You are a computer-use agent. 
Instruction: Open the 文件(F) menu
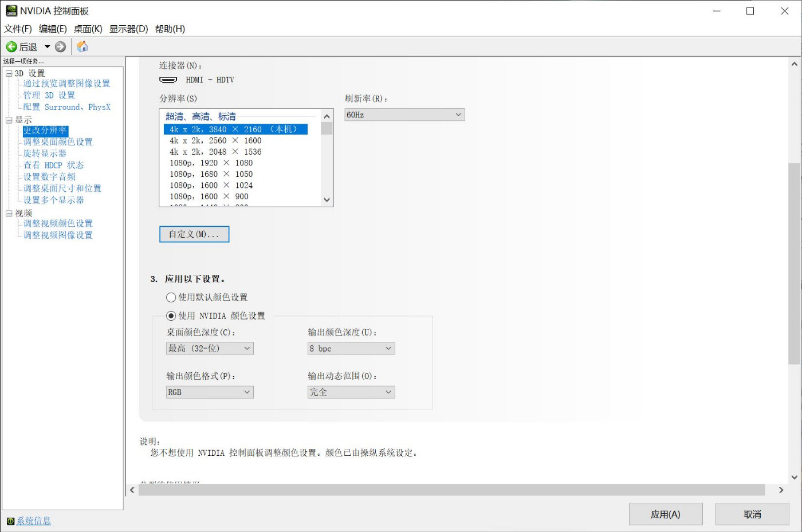tap(18, 29)
